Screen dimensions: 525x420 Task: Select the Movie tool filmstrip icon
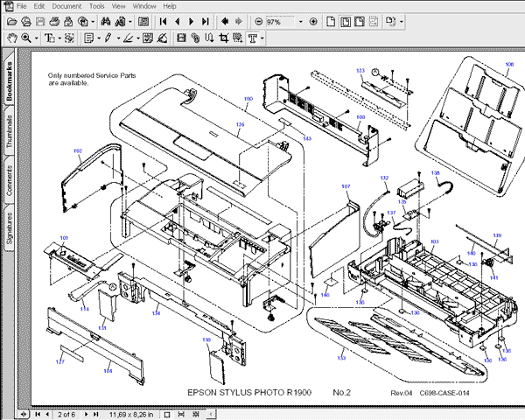[x=181, y=38]
